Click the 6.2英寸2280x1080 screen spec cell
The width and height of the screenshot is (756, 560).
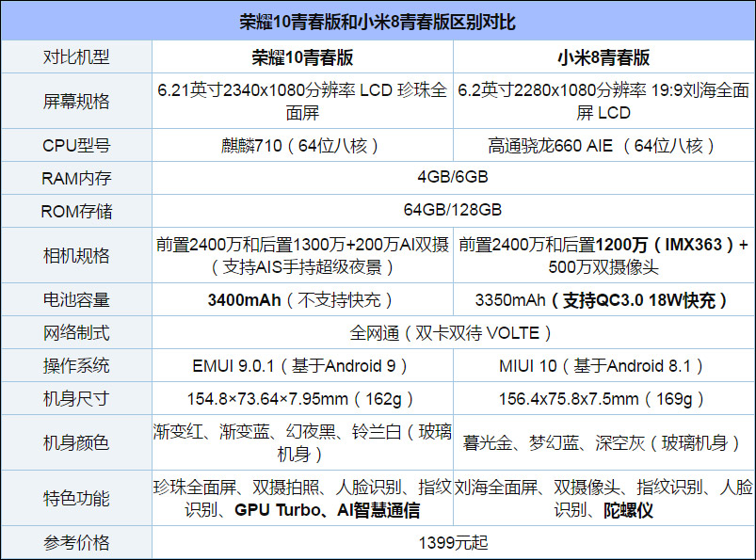coord(603,102)
